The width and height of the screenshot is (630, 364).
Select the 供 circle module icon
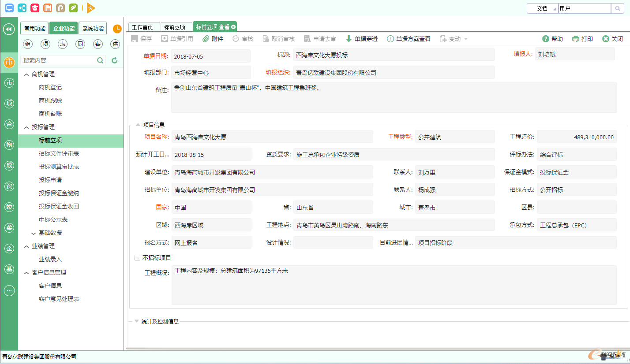pos(115,44)
